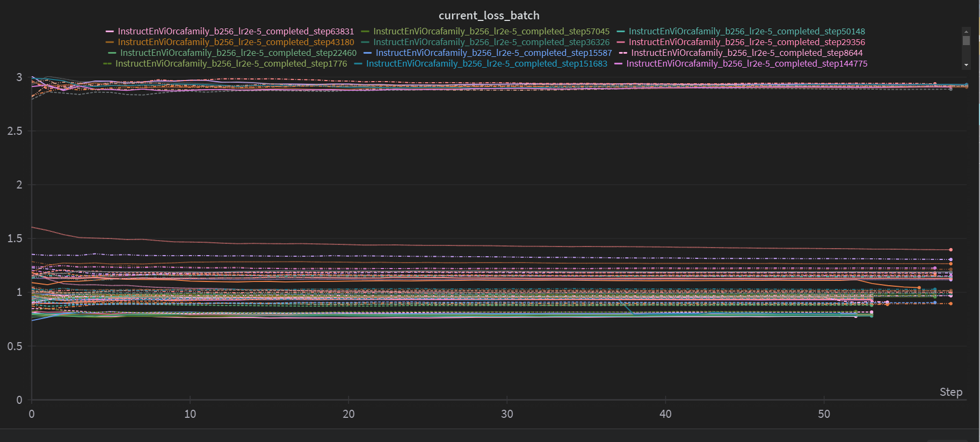Click the x-axis tick labeled 50

pos(824,414)
